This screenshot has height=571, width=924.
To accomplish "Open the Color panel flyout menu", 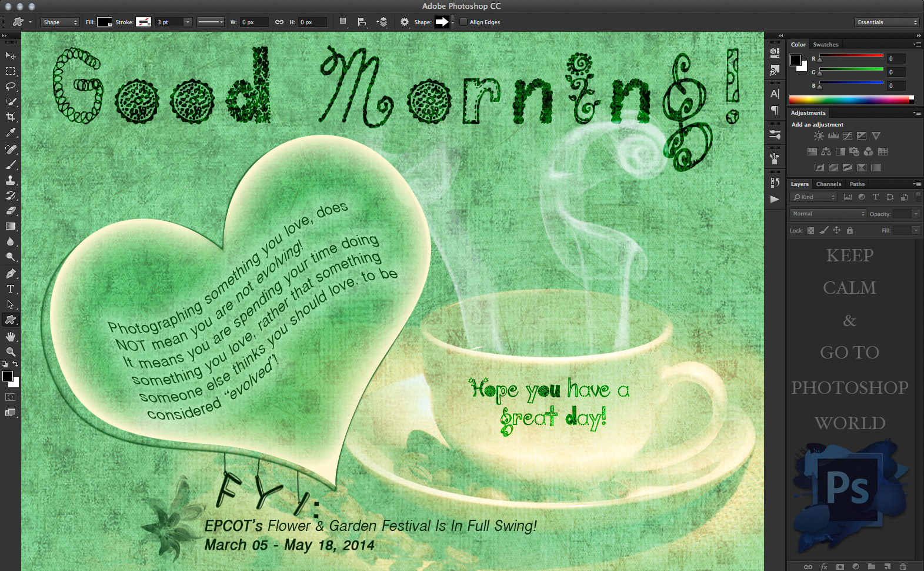I will coord(917,45).
